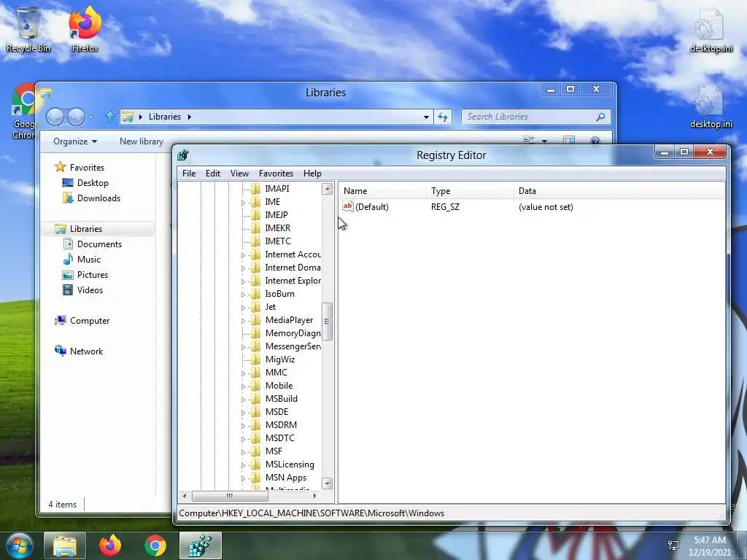
Task: Click the REG_SZ type cell
Action: point(445,206)
